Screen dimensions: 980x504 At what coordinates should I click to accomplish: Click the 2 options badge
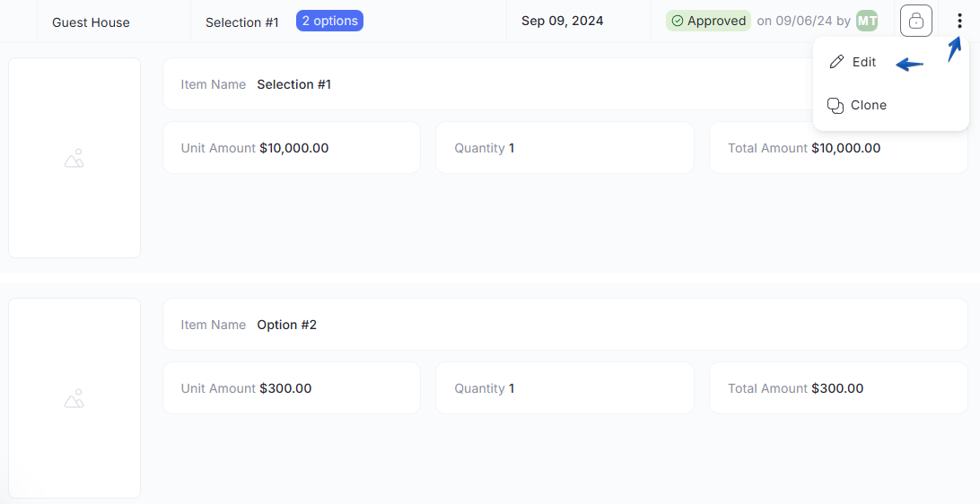pos(329,21)
